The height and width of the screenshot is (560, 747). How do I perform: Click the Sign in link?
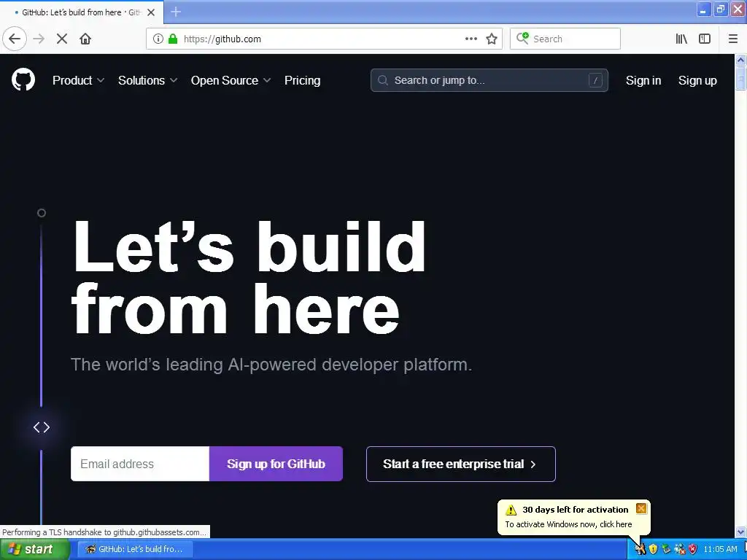click(643, 80)
